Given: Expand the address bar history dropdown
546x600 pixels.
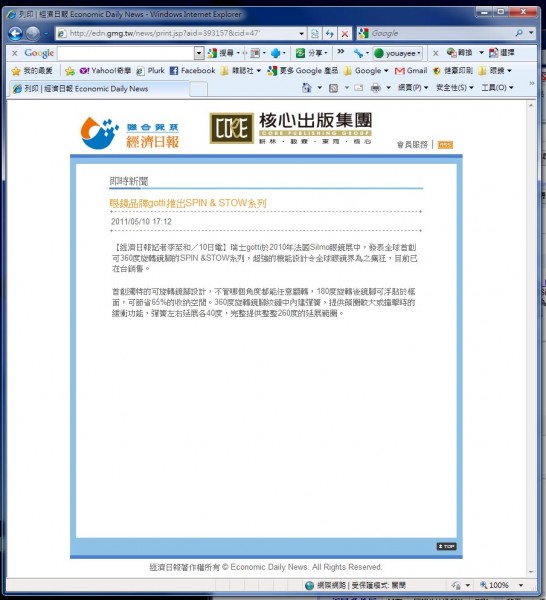Looking at the screenshot, I should (302, 34).
